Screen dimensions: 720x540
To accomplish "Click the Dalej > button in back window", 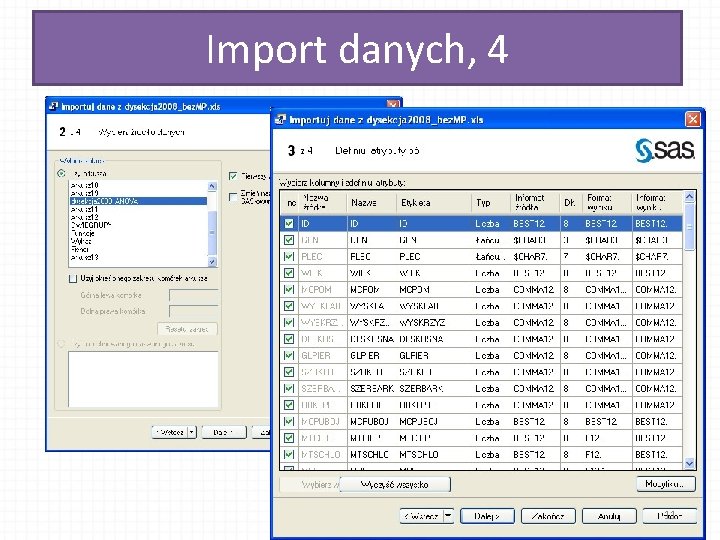I will click(x=224, y=432).
